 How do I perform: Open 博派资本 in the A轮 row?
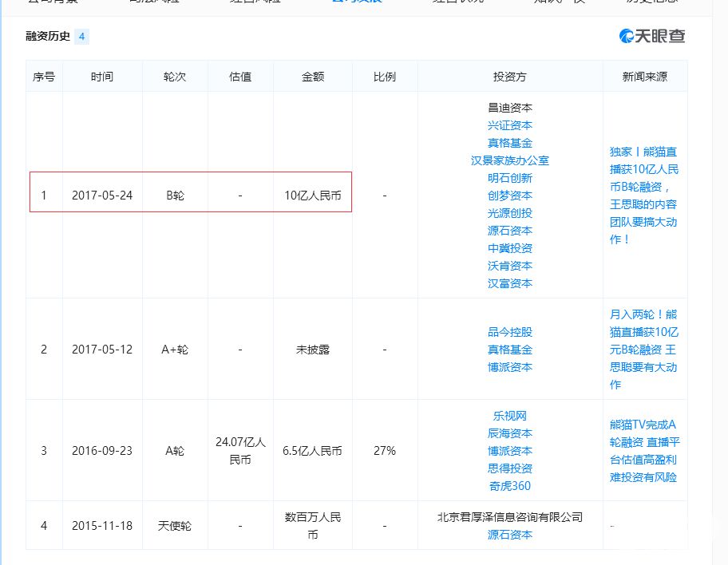point(510,451)
